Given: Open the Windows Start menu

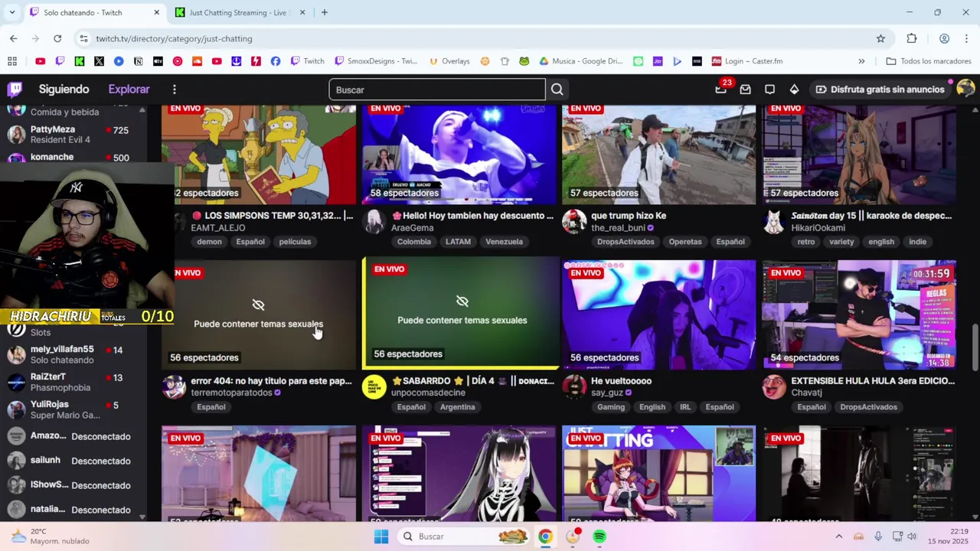Looking at the screenshot, I should [x=381, y=536].
